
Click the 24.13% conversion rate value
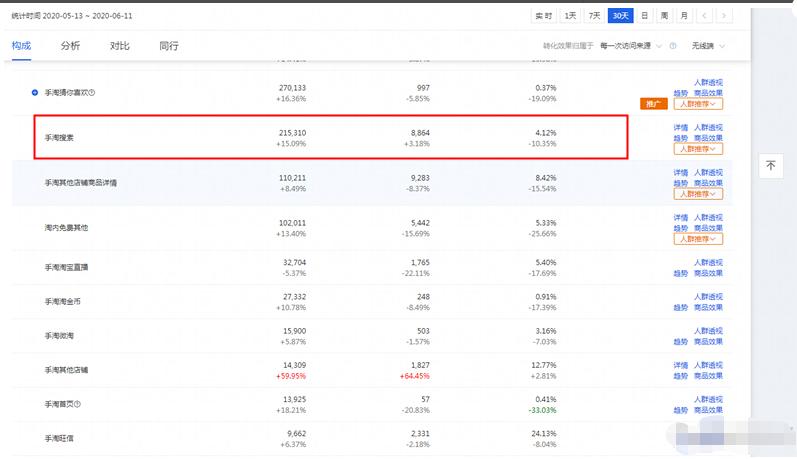tap(544, 434)
